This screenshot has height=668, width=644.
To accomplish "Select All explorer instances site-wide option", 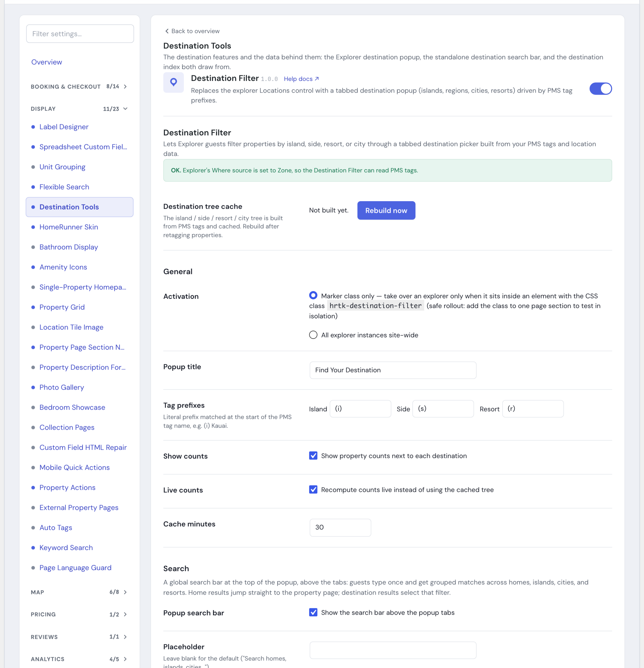I will point(313,335).
